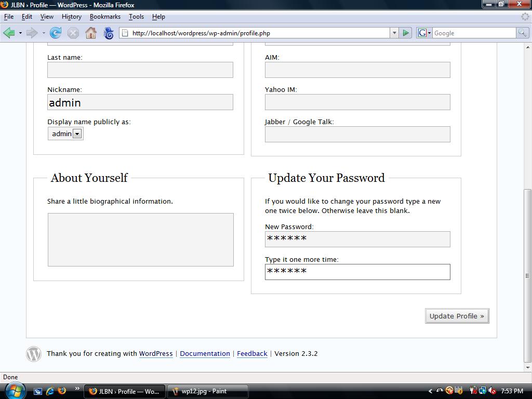Screen dimensions: 532x399
Task: Open the Tools menu
Action: click(136, 17)
